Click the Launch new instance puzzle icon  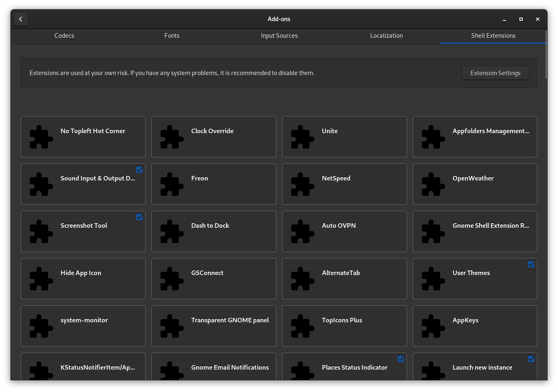(434, 371)
